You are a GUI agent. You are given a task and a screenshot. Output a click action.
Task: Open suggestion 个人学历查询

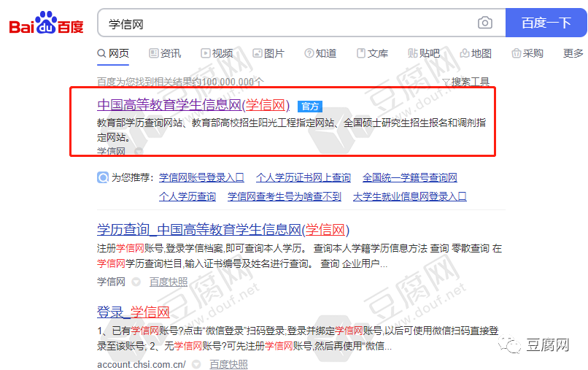pyautogui.click(x=187, y=196)
